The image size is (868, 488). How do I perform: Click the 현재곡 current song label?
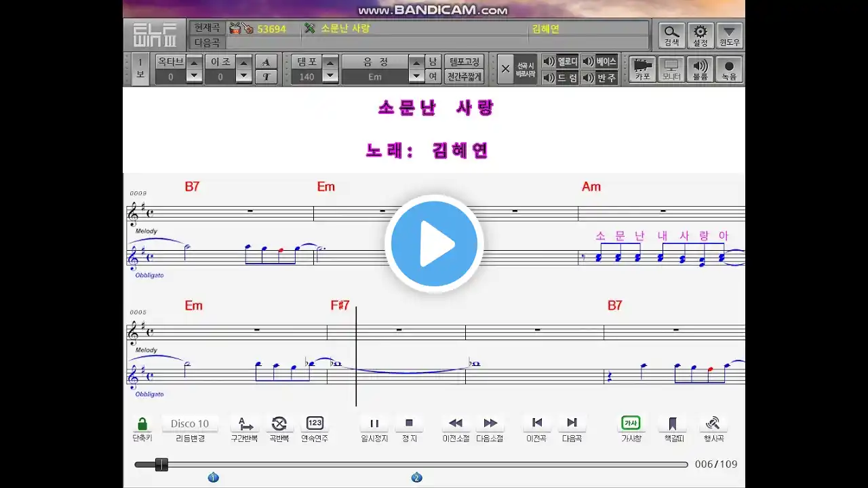pyautogui.click(x=206, y=28)
